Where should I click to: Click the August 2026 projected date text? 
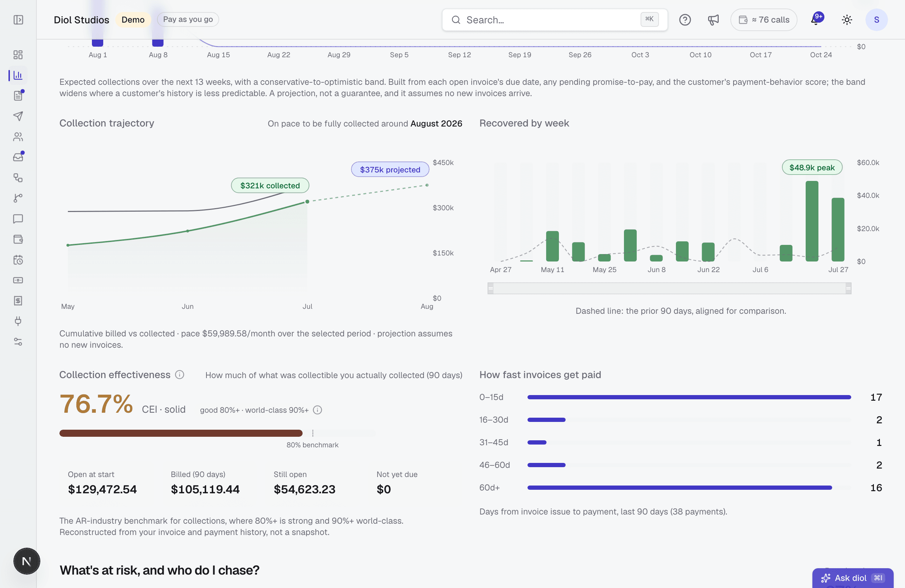coord(436,124)
